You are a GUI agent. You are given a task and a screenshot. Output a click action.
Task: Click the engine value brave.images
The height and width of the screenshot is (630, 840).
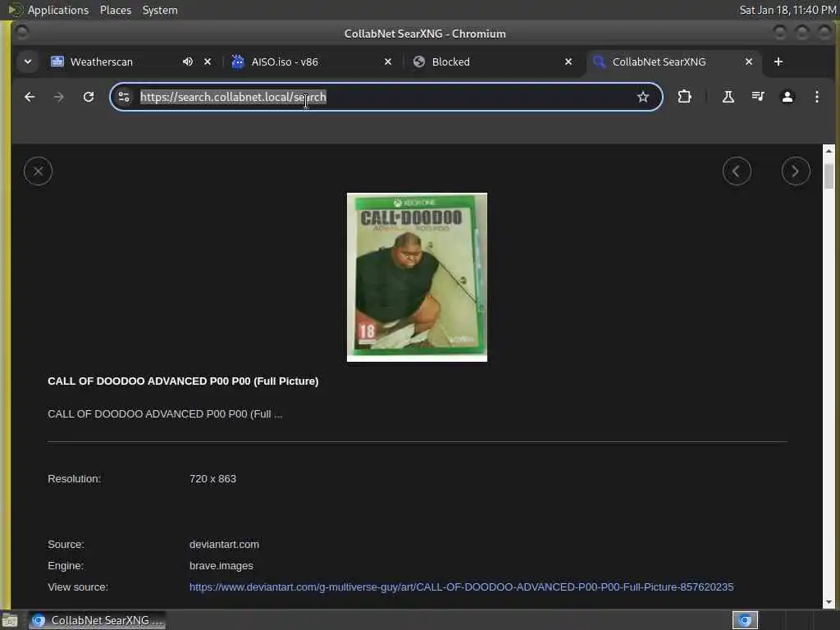tap(221, 566)
